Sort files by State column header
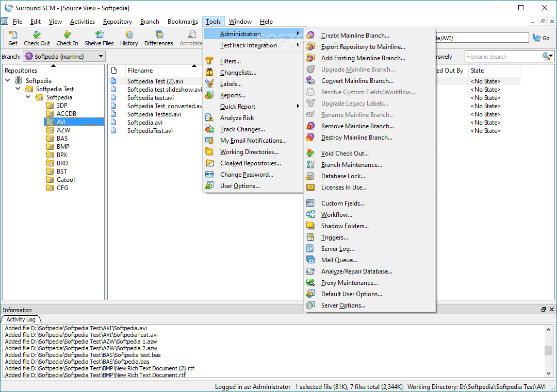This screenshot has height=392, width=557. [x=494, y=70]
